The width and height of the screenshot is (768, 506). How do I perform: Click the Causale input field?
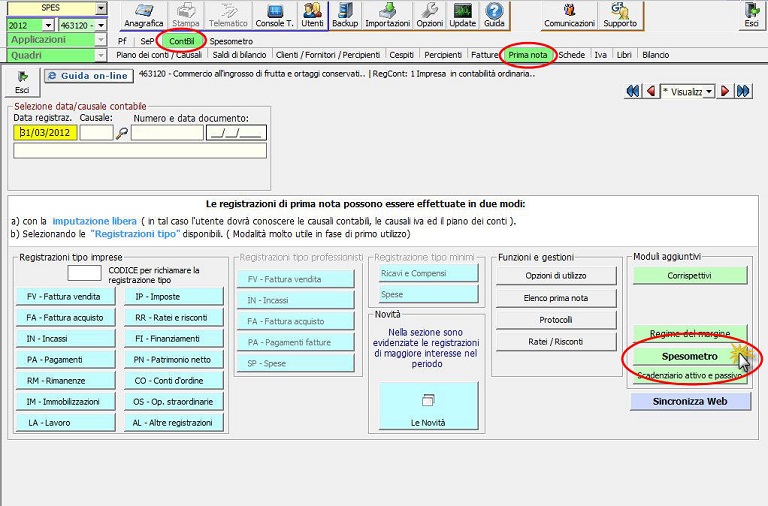click(96, 133)
